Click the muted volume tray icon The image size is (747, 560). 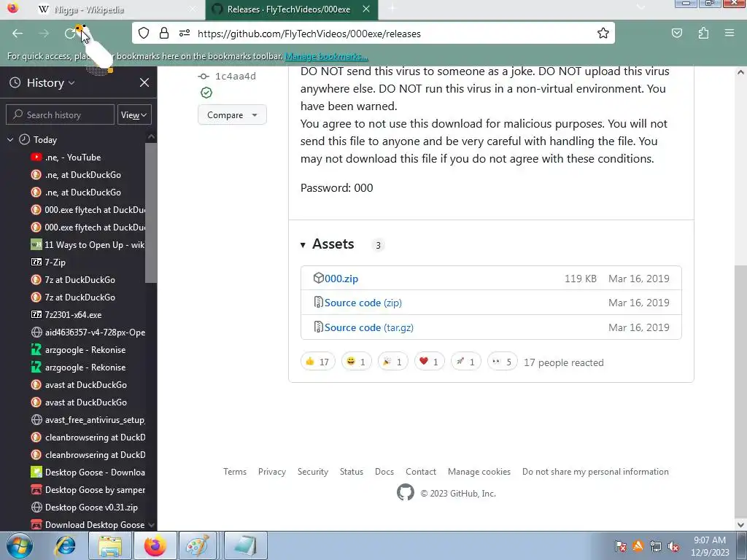673,547
